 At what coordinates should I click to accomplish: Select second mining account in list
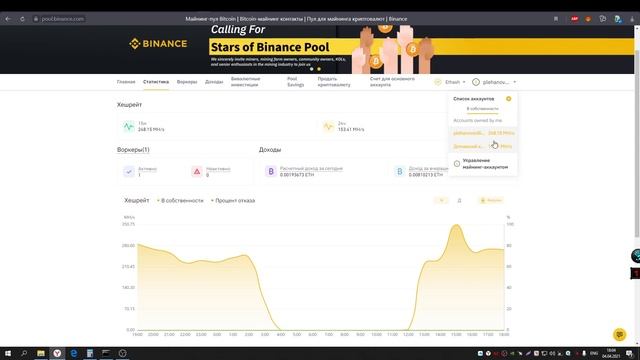483,146
